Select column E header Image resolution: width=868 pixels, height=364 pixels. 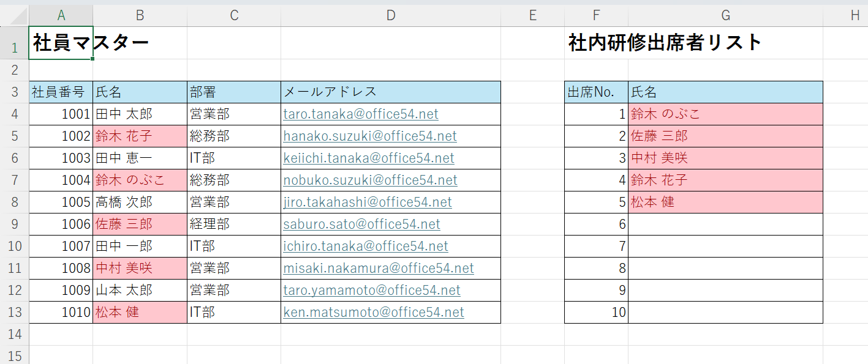[x=533, y=16]
